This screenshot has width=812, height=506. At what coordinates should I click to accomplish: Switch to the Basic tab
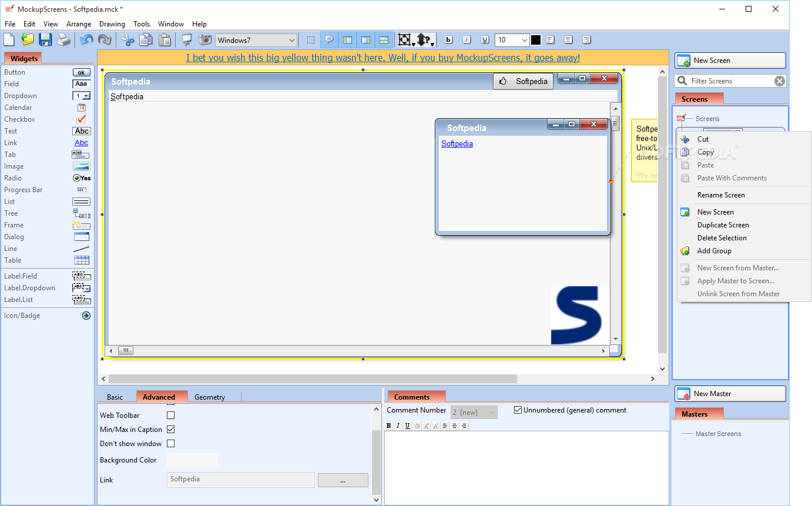115,397
